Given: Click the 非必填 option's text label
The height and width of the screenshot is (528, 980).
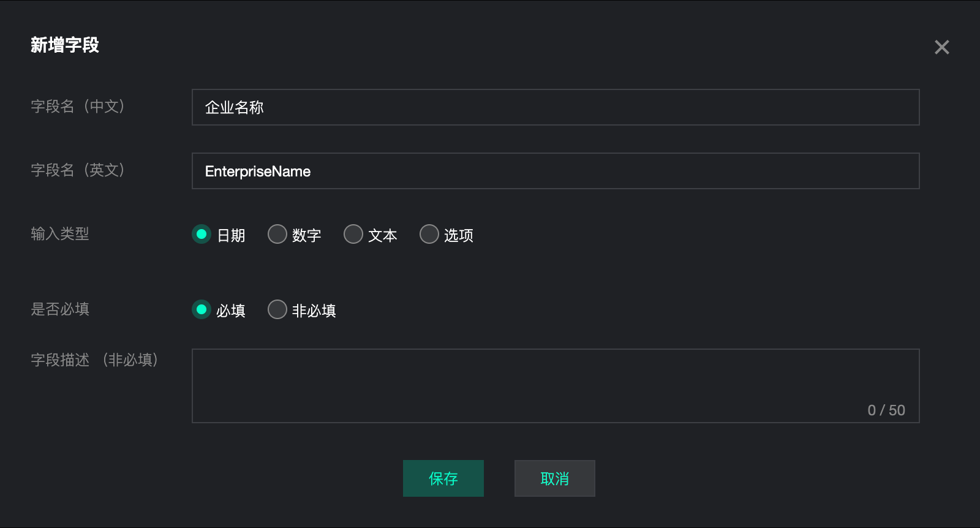Looking at the screenshot, I should (314, 311).
